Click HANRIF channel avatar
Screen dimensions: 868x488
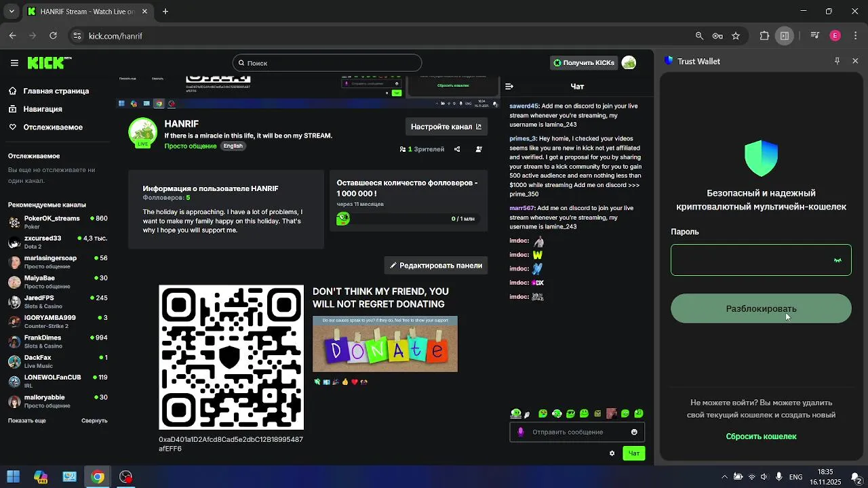(x=143, y=133)
